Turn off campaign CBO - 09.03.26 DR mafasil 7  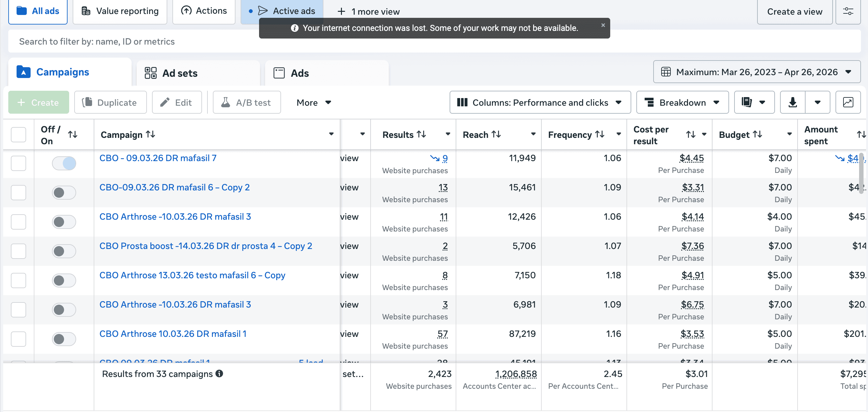pos(64,163)
